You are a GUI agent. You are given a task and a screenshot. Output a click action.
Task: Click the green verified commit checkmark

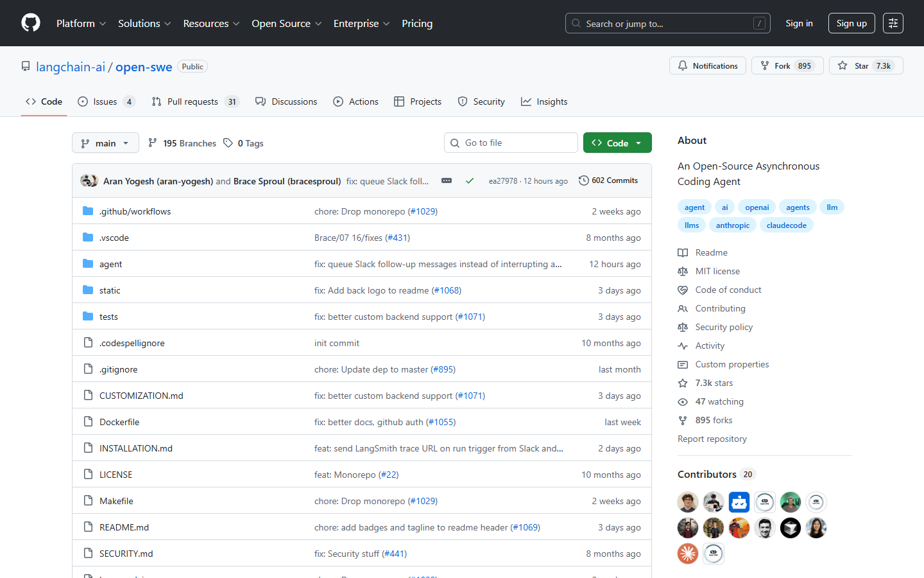pyautogui.click(x=470, y=180)
